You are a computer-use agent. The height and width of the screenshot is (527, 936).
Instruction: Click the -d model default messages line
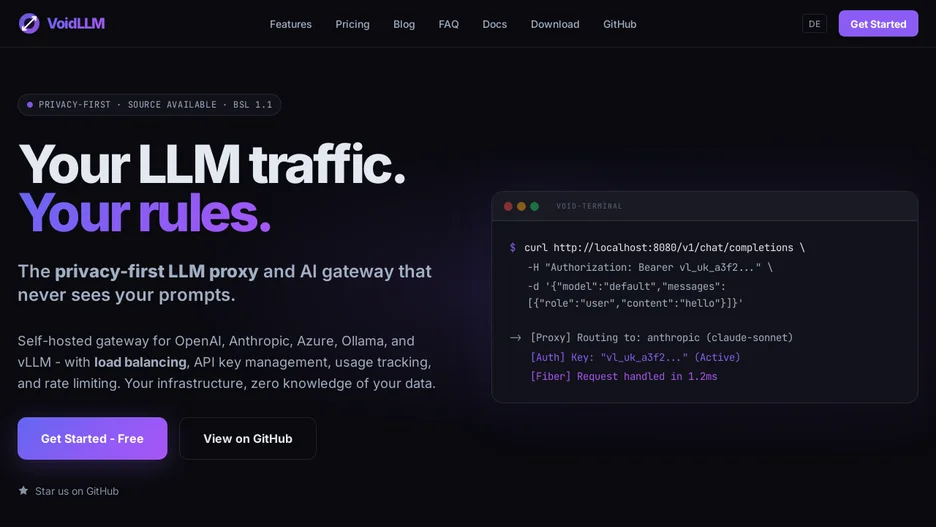(627, 286)
